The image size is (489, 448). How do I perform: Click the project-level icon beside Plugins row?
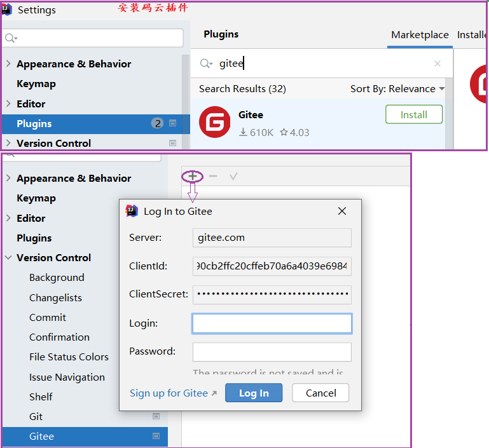click(x=172, y=123)
